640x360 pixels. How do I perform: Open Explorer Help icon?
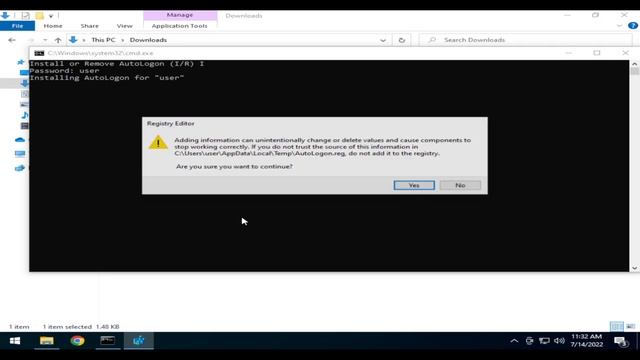(x=633, y=26)
